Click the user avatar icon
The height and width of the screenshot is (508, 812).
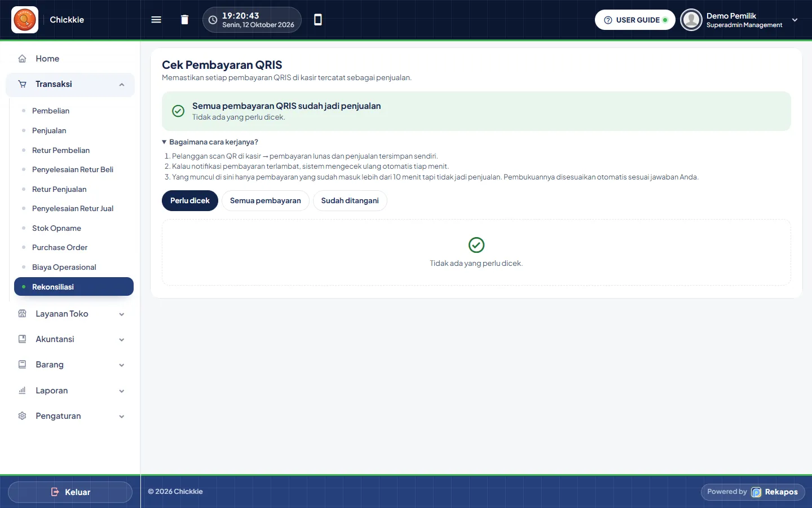tap(691, 20)
